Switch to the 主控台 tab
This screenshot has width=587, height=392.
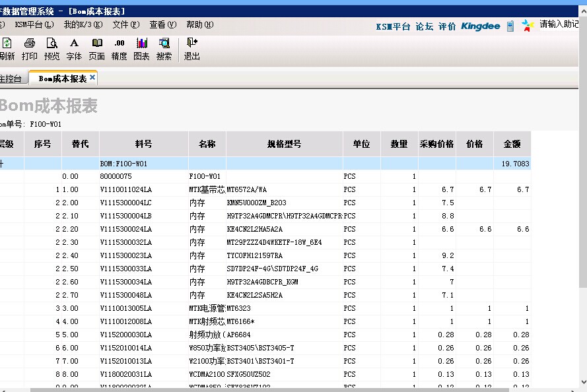[11, 79]
